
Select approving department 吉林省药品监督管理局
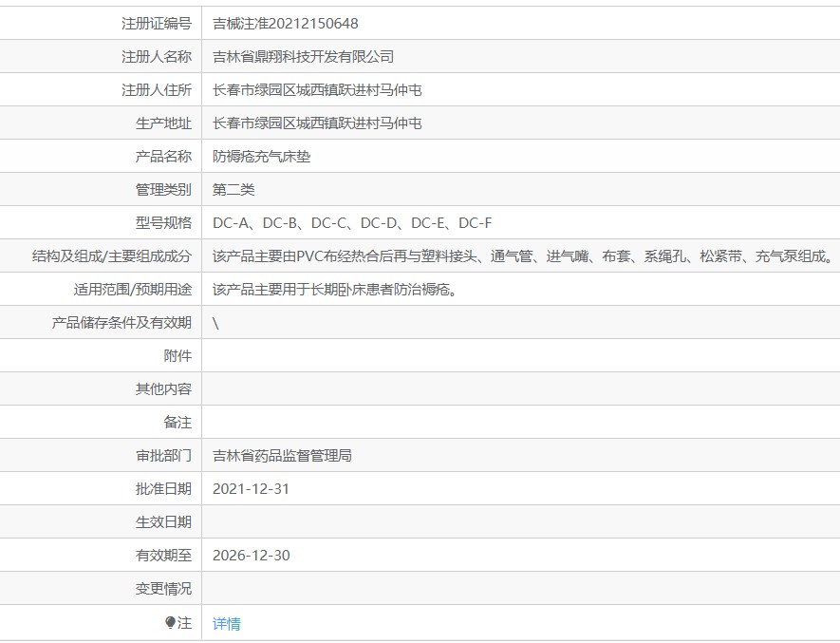tap(282, 456)
